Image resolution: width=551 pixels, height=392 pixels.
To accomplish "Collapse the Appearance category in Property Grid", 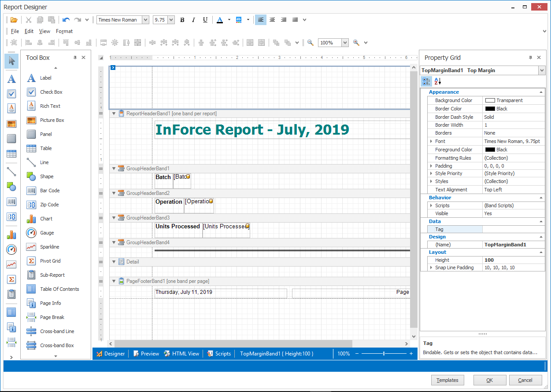I will pyautogui.click(x=541, y=92).
